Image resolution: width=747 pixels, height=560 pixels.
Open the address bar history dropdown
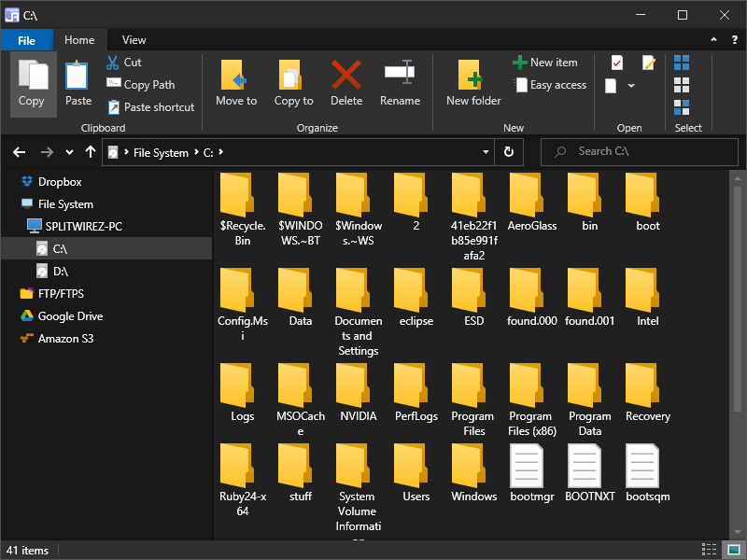point(486,152)
